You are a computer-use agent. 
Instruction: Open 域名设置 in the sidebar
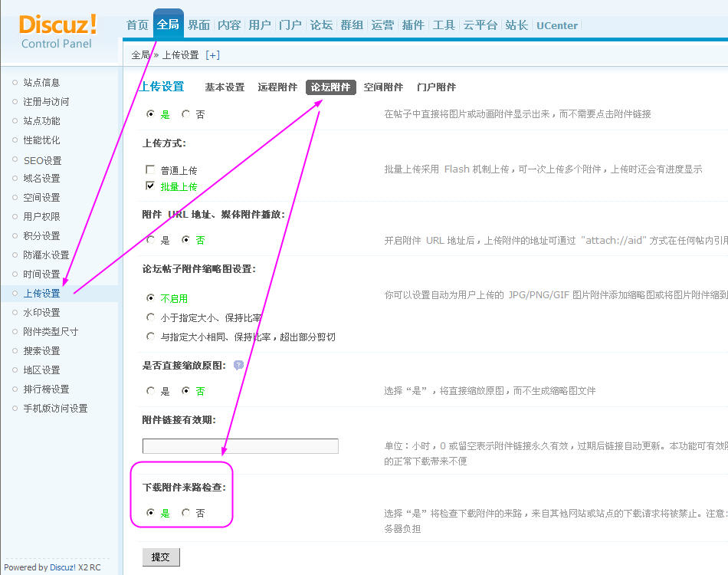pos(42,179)
